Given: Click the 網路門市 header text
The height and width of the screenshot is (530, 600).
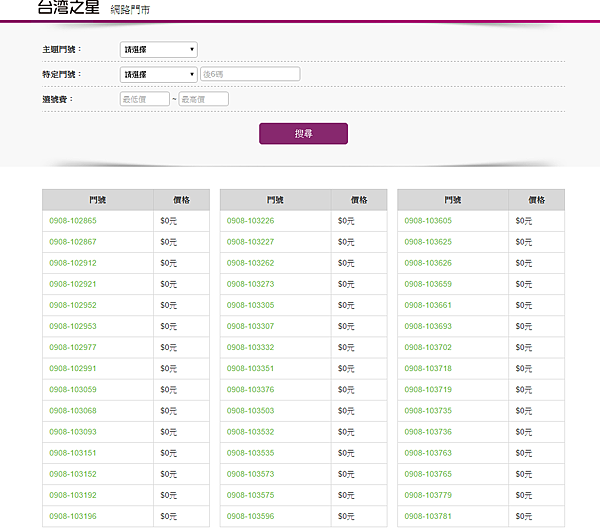Looking at the screenshot, I should point(130,10).
